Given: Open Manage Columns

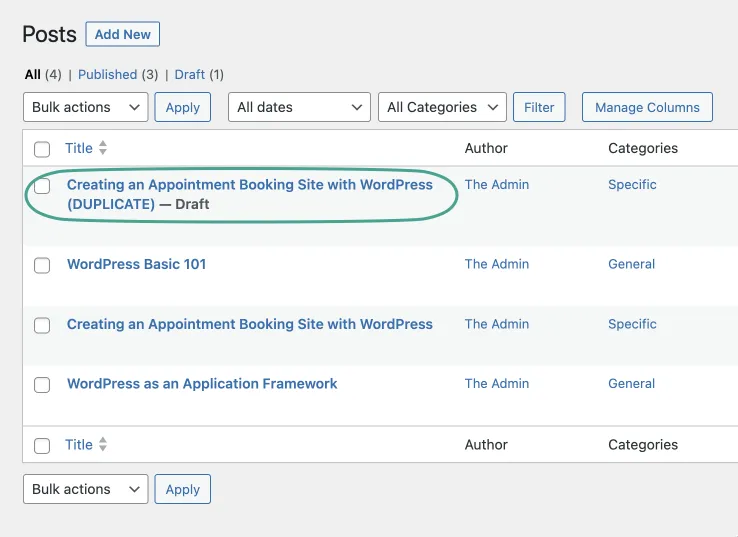Looking at the screenshot, I should 647,107.
